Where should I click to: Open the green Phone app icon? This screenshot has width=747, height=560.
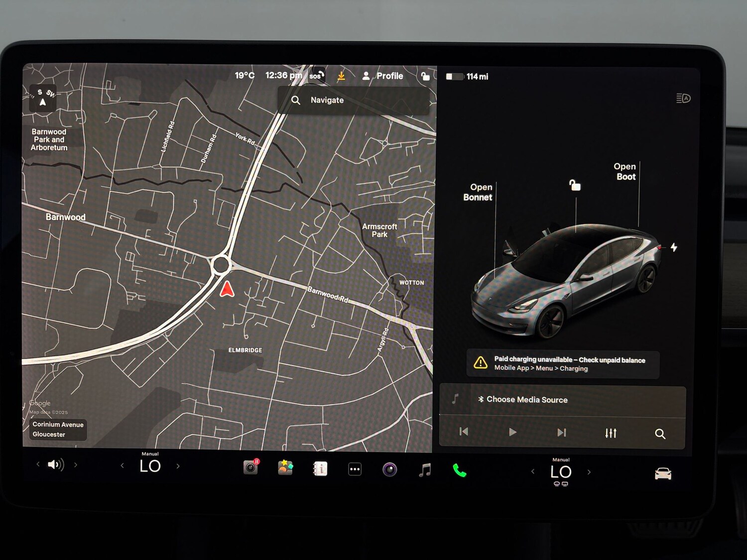(460, 470)
